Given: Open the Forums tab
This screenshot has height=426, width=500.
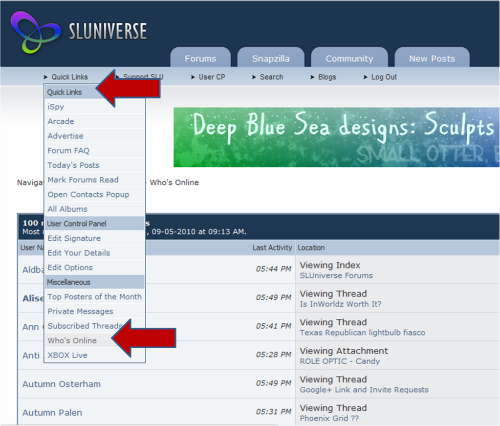Looking at the screenshot, I should coord(200,57).
